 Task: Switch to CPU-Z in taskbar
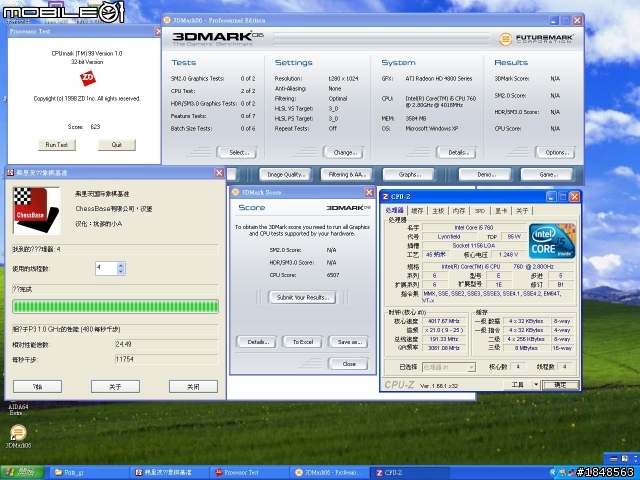411,473
